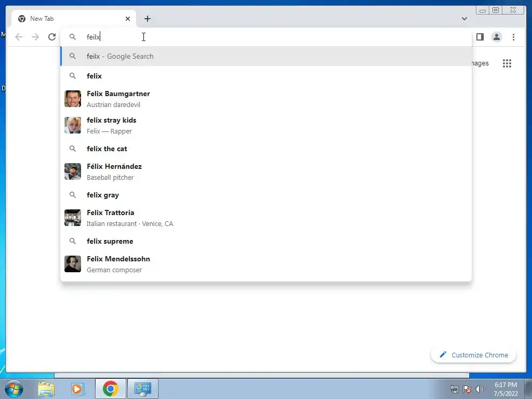The width and height of the screenshot is (532, 399).
Task: Click the 'Italian restaurant · Venice, CA' text
Action: coord(129,224)
